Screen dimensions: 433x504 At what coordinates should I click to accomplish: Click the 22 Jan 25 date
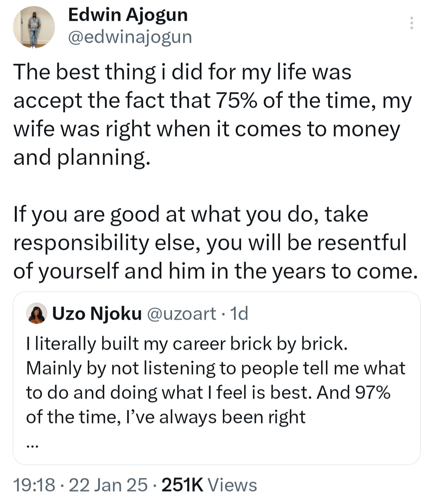108,485
